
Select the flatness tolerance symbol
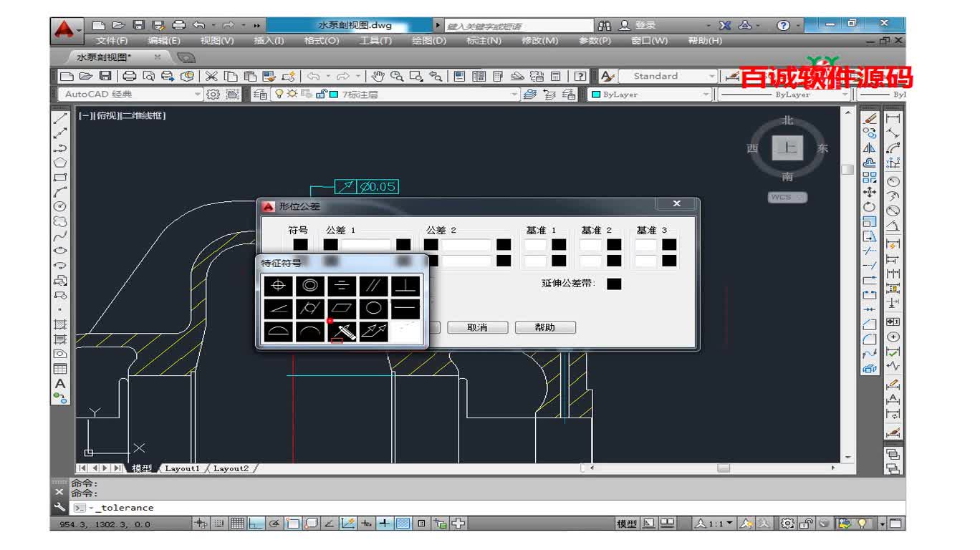click(342, 308)
